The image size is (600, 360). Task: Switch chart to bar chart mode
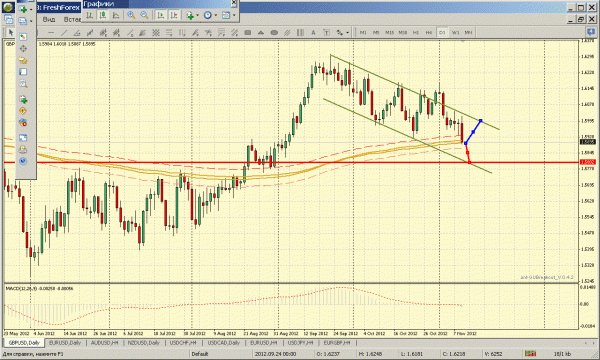click(x=90, y=15)
